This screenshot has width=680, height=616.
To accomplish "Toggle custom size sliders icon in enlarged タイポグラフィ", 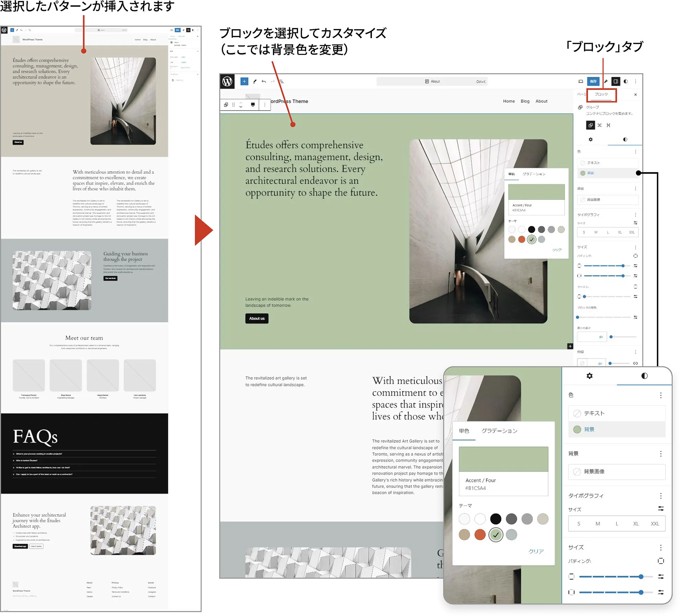I will pyautogui.click(x=660, y=509).
